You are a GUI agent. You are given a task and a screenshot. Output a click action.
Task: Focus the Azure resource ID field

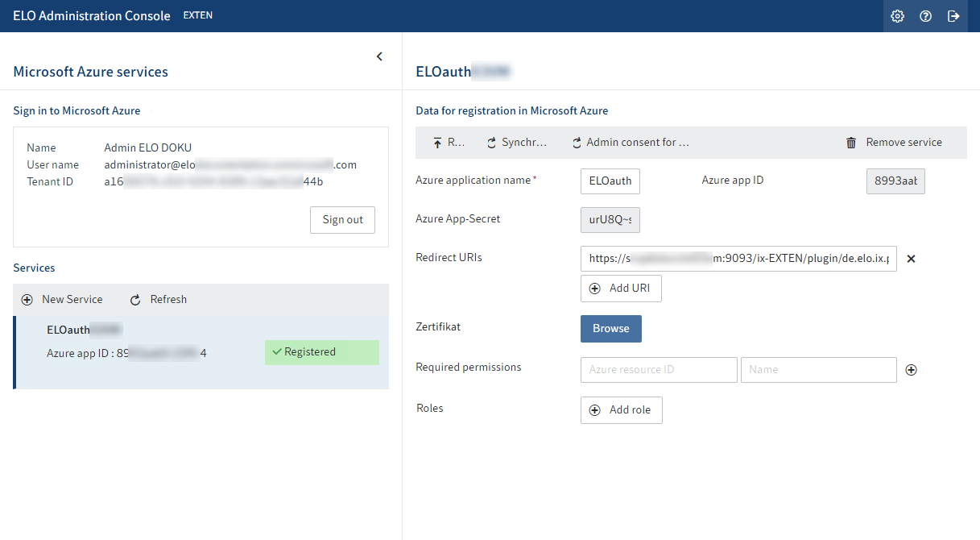point(659,370)
